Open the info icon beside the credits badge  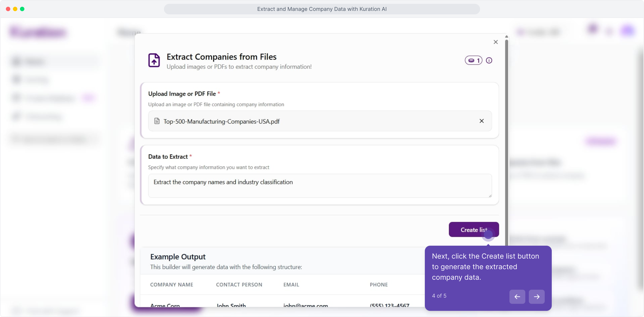click(489, 60)
